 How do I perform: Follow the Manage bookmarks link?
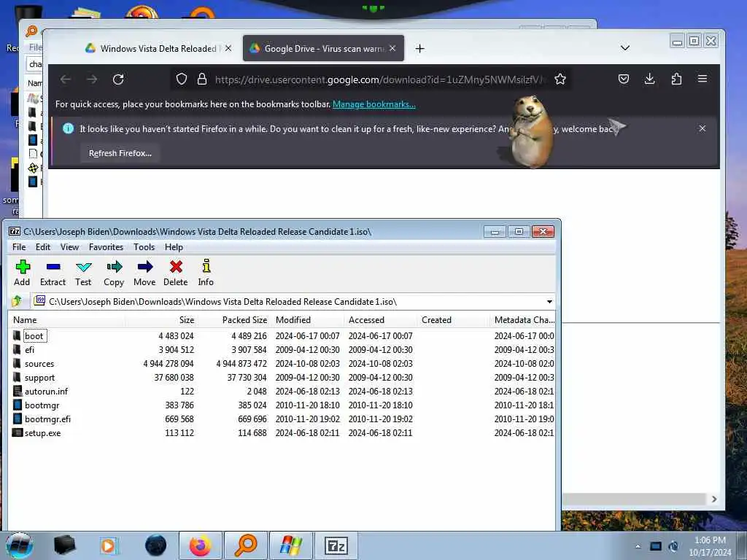coord(374,104)
